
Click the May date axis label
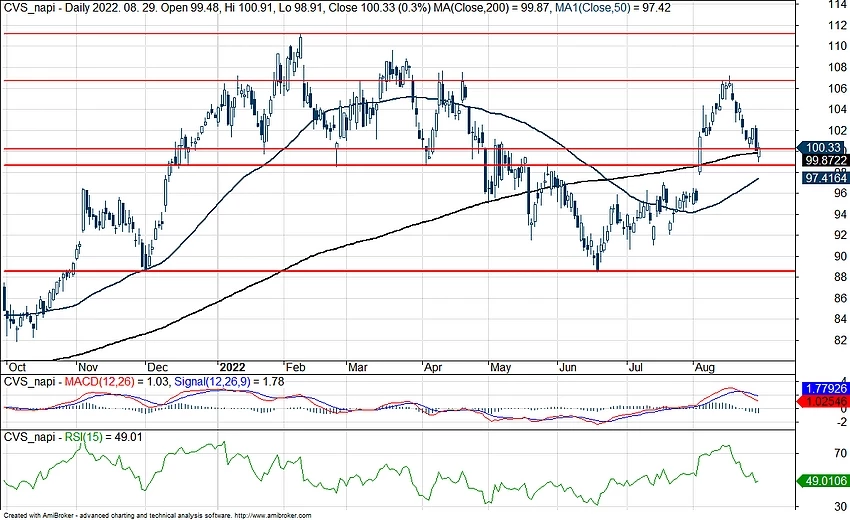500,367
